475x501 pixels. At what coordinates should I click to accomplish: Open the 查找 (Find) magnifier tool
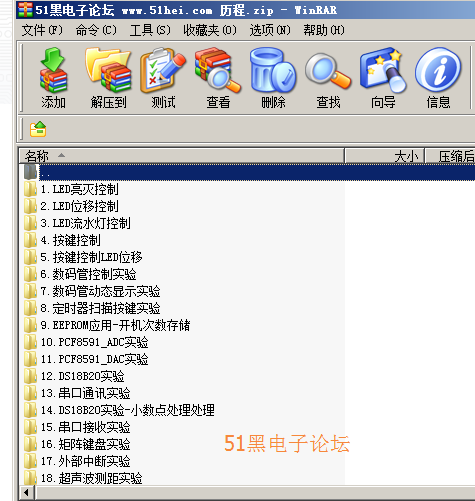328,78
